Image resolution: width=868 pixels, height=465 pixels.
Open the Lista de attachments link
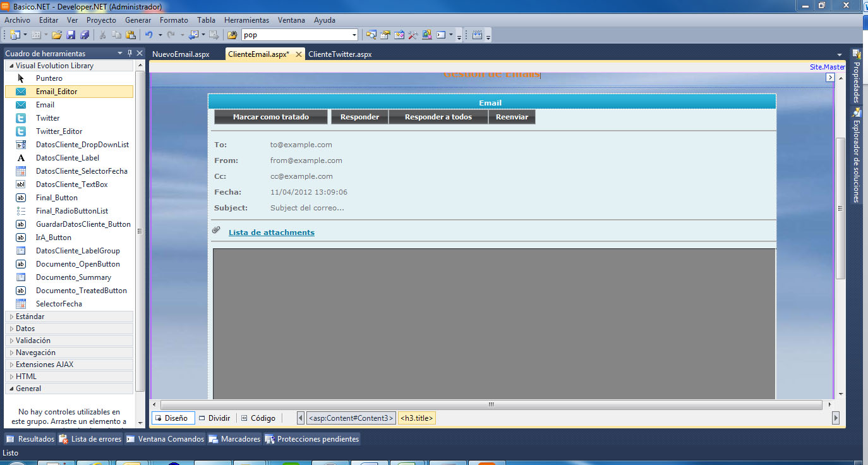(272, 232)
